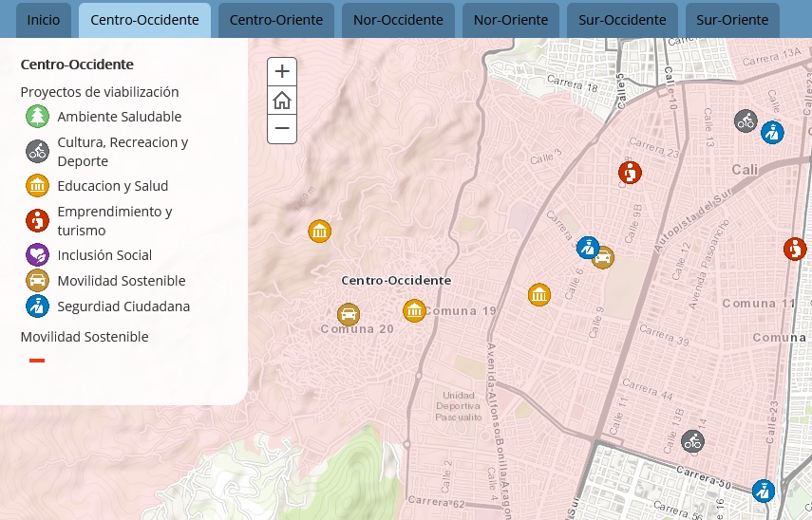Click Ambiente Saludable tree icon in legend
Screen dimensions: 812x520
point(37,117)
